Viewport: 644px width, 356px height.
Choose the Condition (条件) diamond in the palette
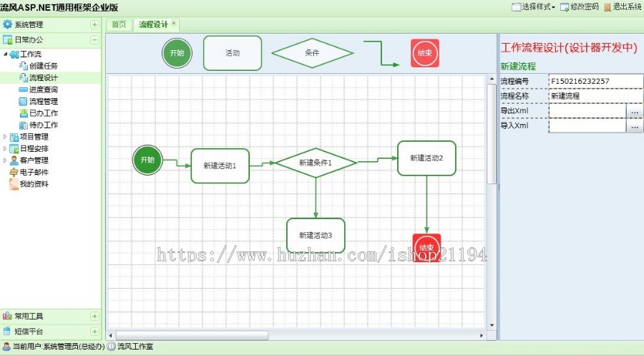click(312, 53)
